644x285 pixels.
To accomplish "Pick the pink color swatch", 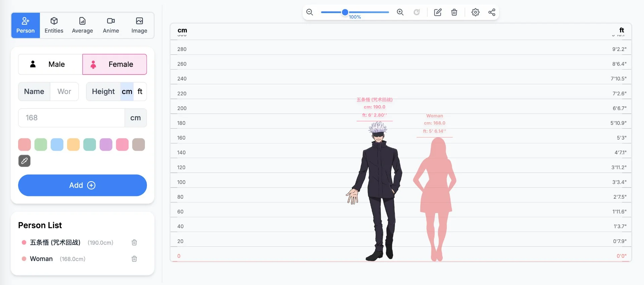I will point(122,145).
